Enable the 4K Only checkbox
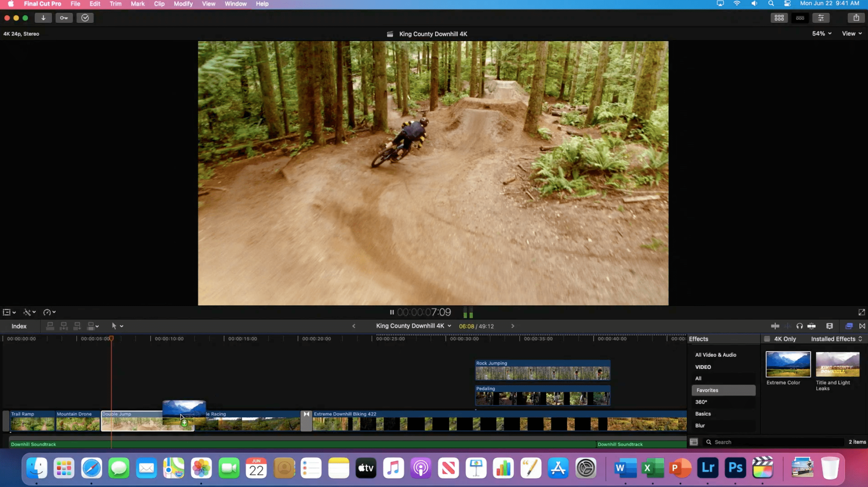The height and width of the screenshot is (487, 868). coord(767,339)
